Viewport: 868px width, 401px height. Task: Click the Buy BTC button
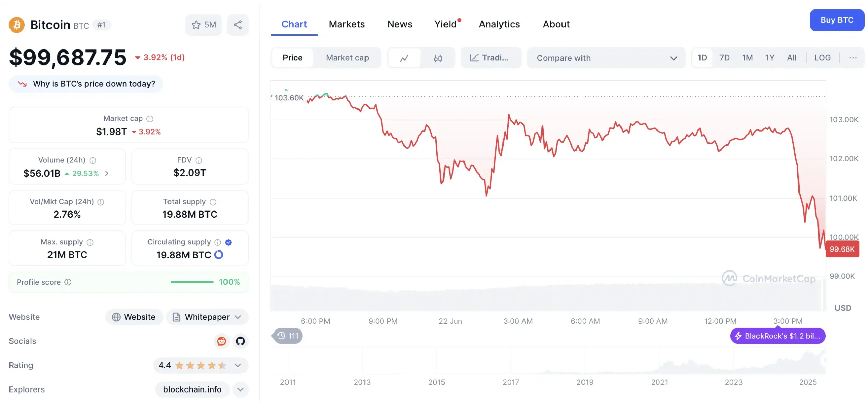click(x=837, y=20)
